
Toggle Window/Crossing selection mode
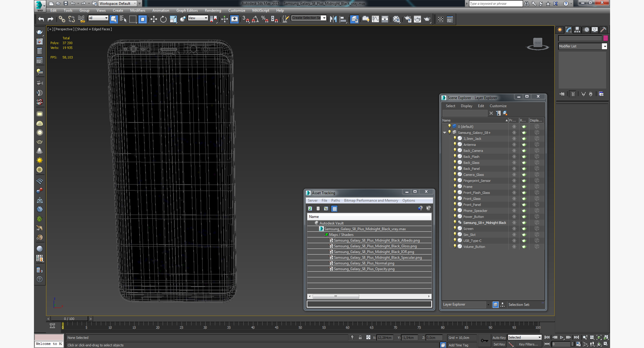point(143,19)
